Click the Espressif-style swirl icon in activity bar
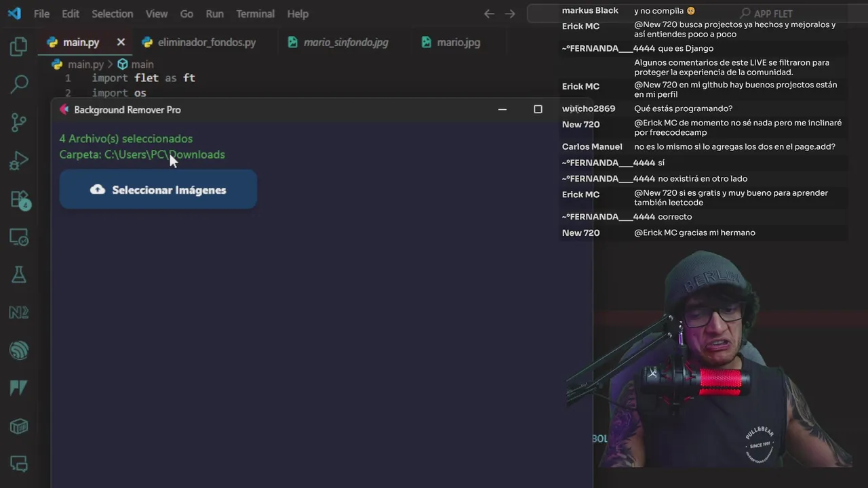Screen dimensions: 868x488 pyautogui.click(x=19, y=350)
